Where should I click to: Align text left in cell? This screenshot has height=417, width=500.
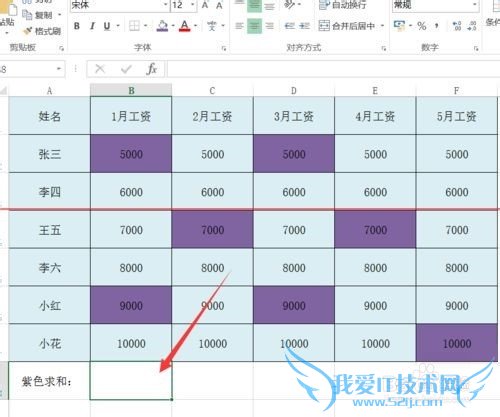(x=239, y=26)
